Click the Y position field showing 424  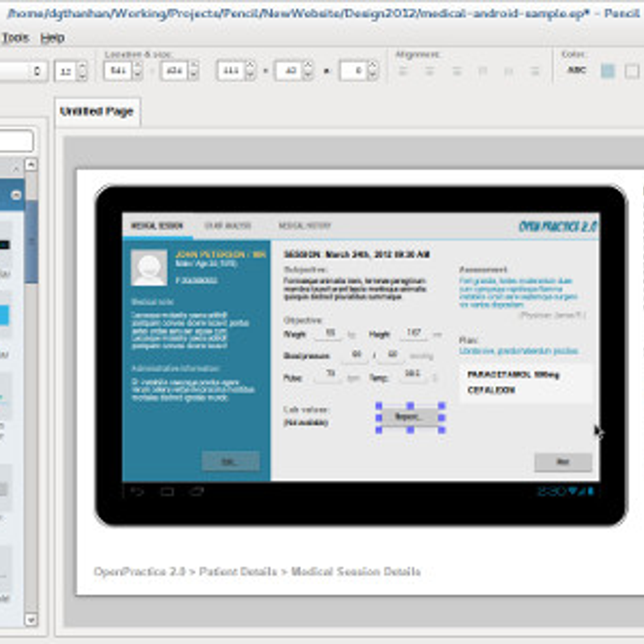175,71
